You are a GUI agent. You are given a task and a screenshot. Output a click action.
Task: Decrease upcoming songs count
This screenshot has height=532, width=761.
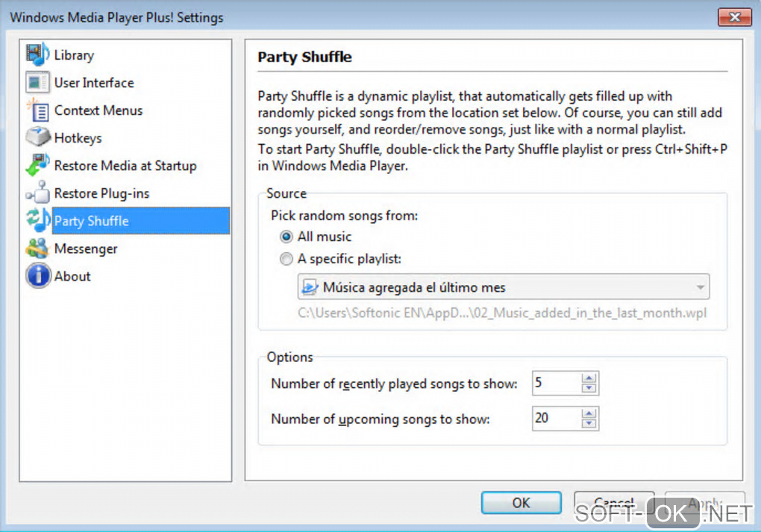coord(589,423)
